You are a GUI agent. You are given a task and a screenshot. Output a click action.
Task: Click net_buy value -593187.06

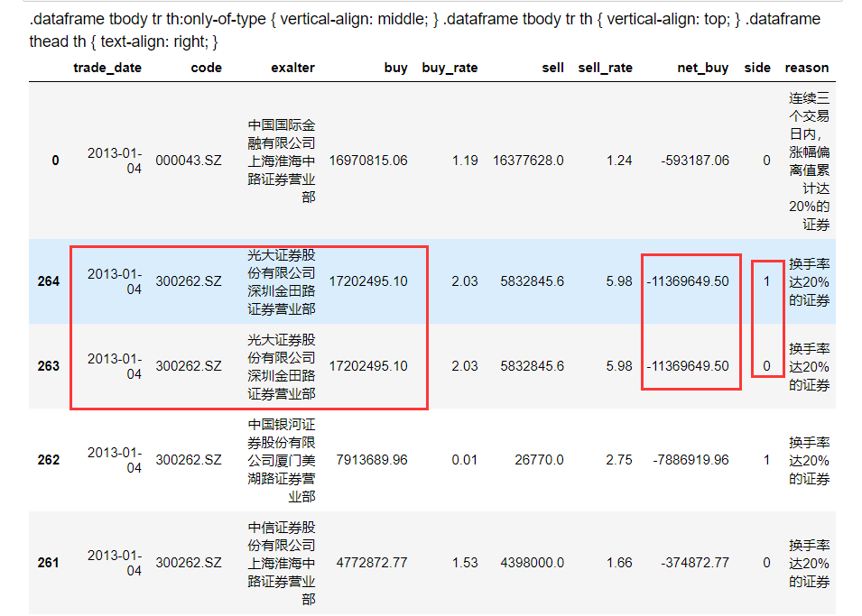(695, 161)
